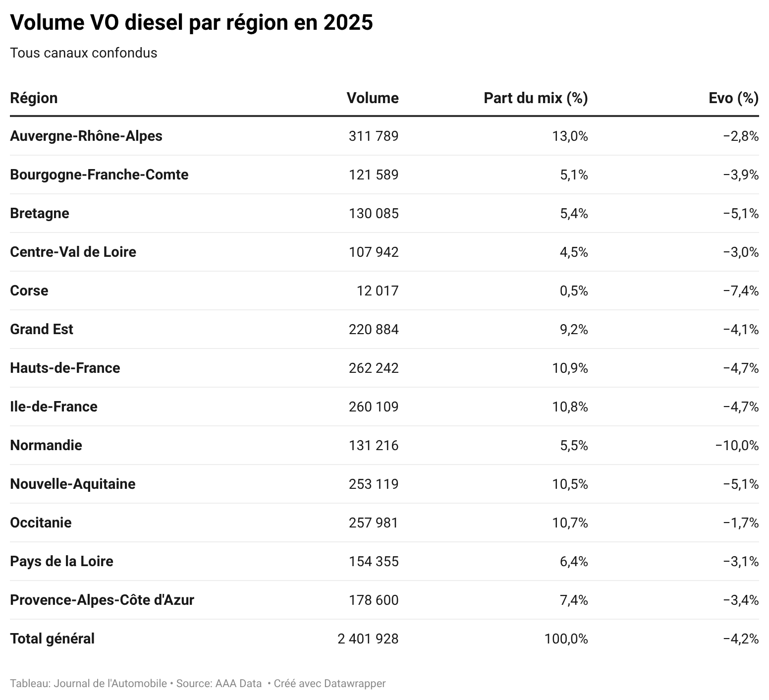Image resolution: width=769 pixels, height=700 pixels.
Task: Select the Auvergne-Rhône-Alpes row label
Action: 86,136
